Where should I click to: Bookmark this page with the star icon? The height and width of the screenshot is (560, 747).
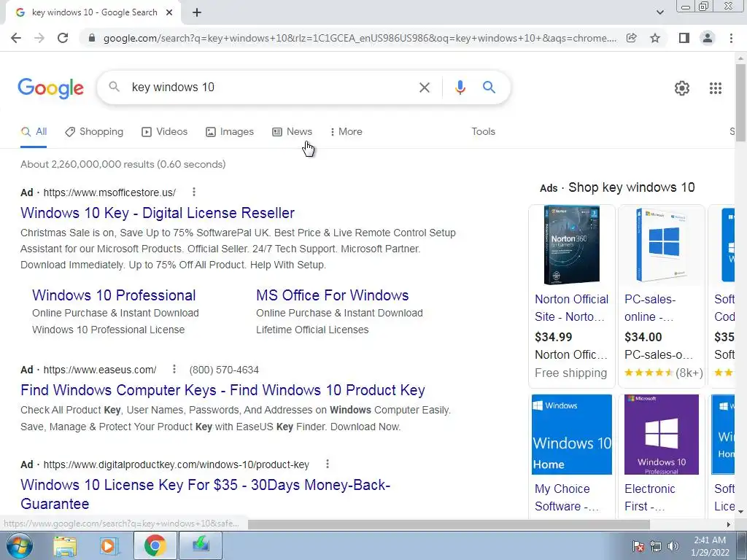coord(655,38)
